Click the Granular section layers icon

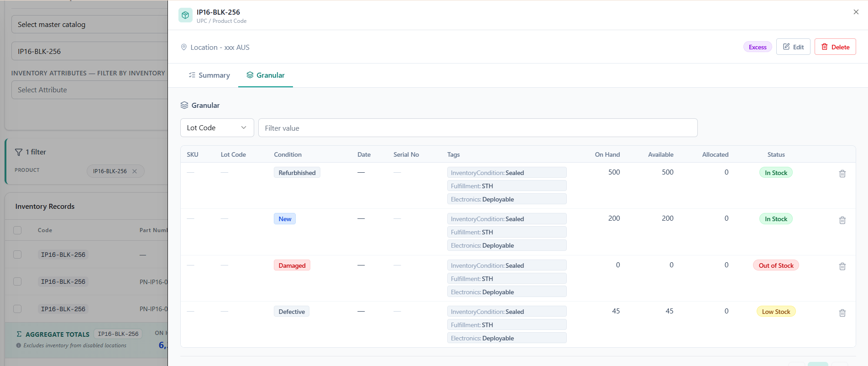(184, 105)
